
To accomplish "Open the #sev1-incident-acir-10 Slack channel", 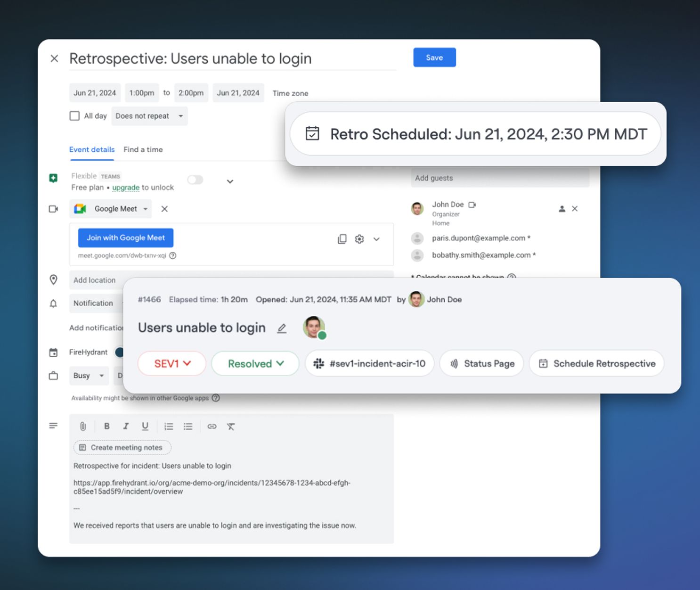I will [369, 363].
